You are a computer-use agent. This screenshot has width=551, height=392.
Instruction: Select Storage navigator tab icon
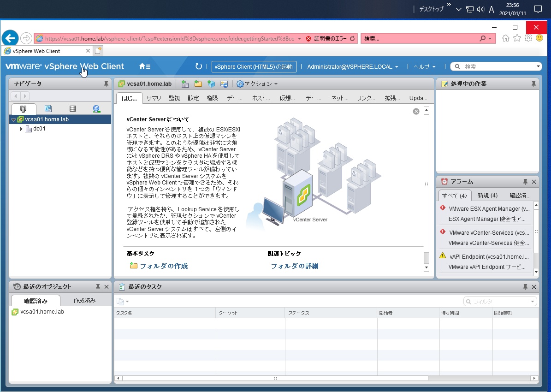click(72, 109)
